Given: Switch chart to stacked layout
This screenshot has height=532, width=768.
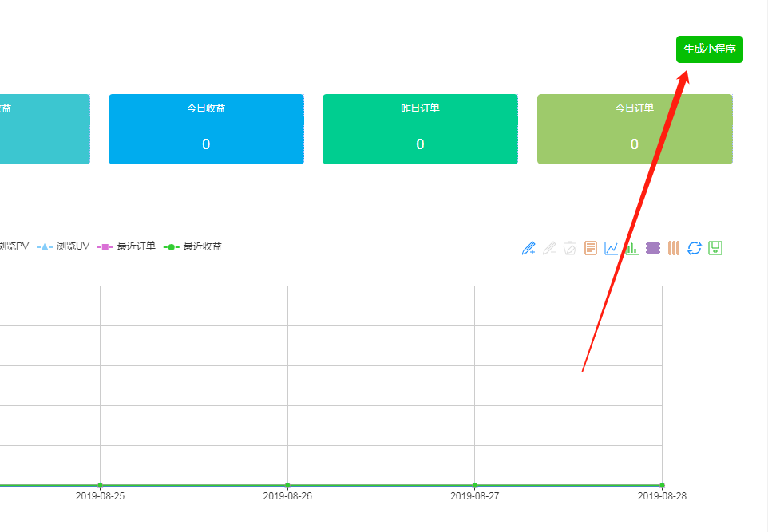Looking at the screenshot, I should tap(653, 248).
